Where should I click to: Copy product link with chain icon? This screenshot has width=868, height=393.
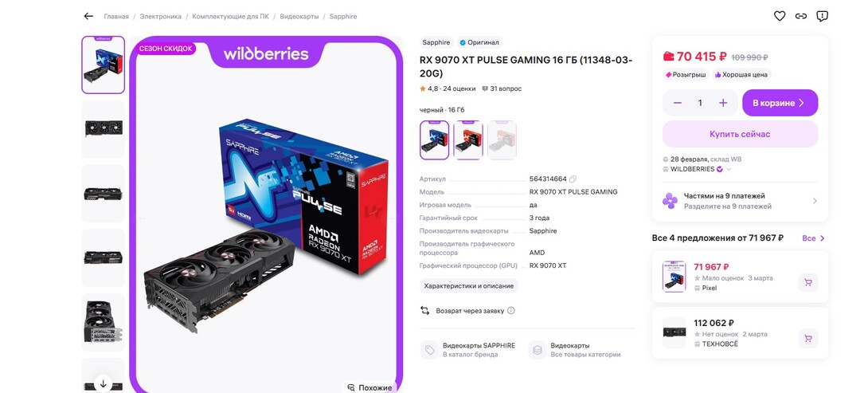[801, 16]
